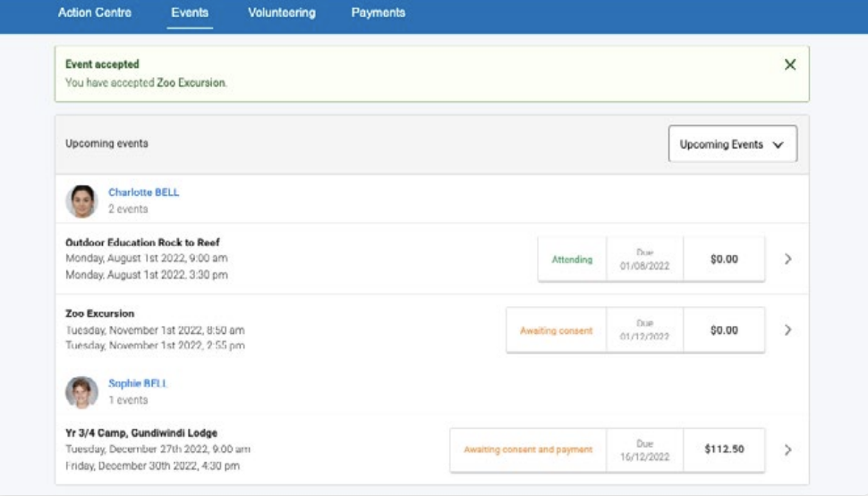Click the Awaiting consent status badge

[556, 330]
